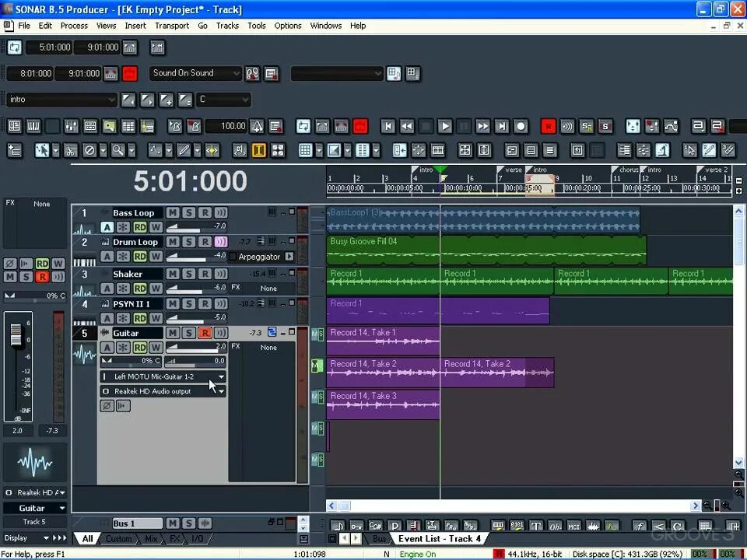Click the red punch record icon
Image resolution: width=747 pixels, height=560 pixels.
coord(130,73)
